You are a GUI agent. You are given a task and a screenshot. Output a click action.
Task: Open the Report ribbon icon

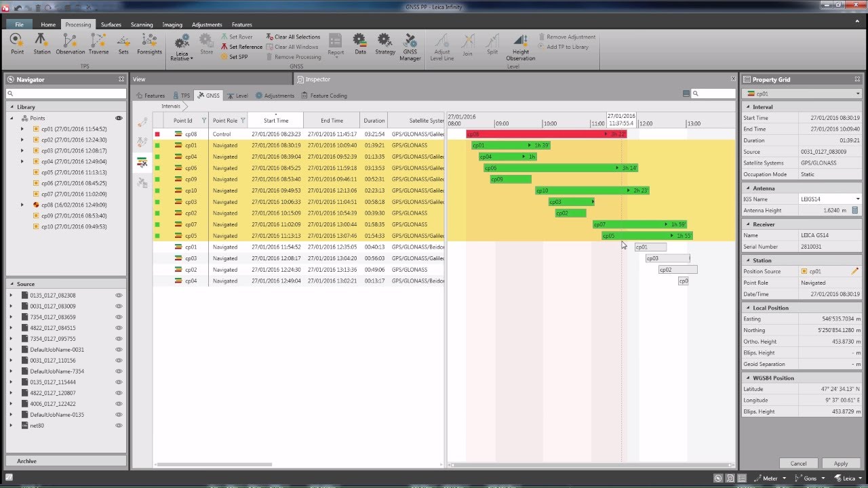click(336, 44)
